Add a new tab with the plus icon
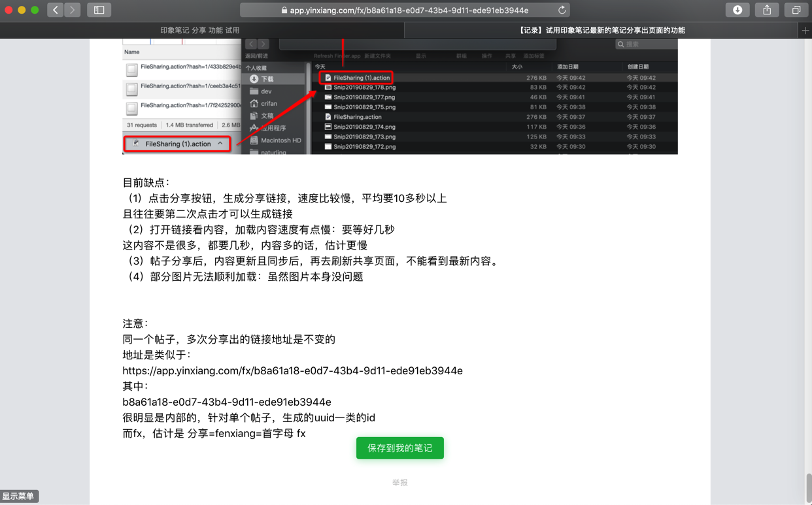 805,30
